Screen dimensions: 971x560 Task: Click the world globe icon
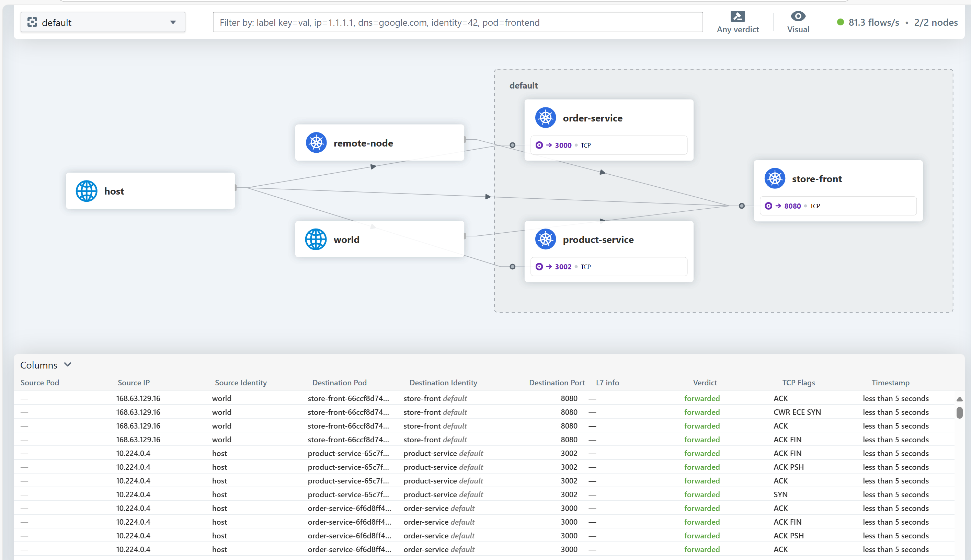point(316,239)
